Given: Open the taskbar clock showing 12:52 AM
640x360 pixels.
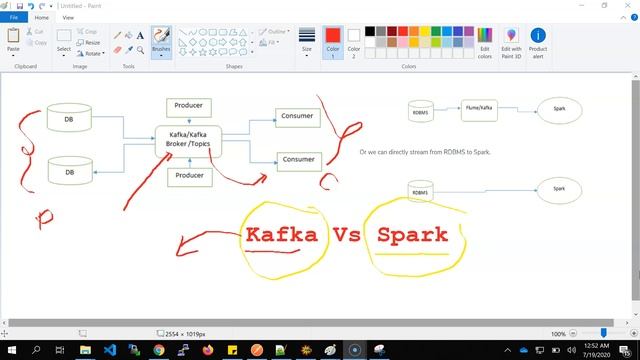Looking at the screenshot, I should 597,350.
